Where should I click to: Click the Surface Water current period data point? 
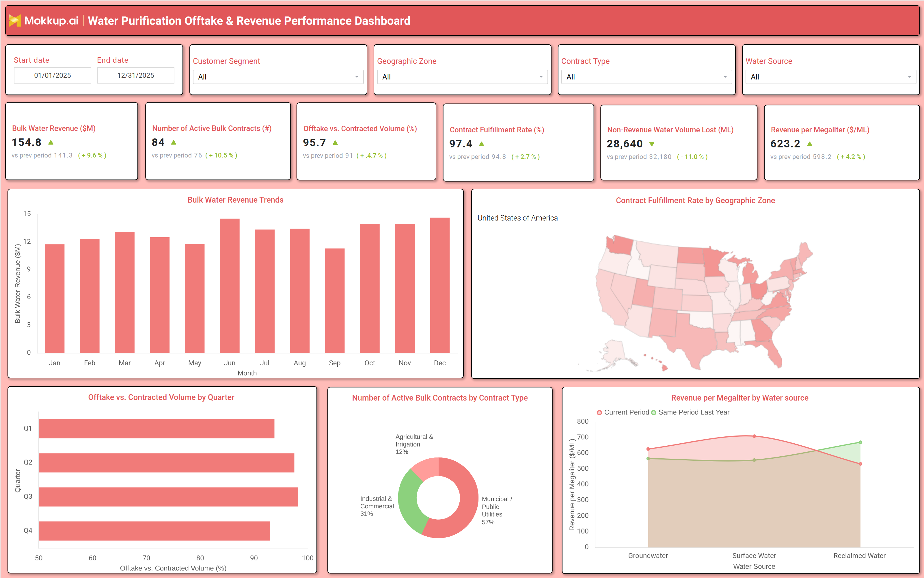click(754, 436)
